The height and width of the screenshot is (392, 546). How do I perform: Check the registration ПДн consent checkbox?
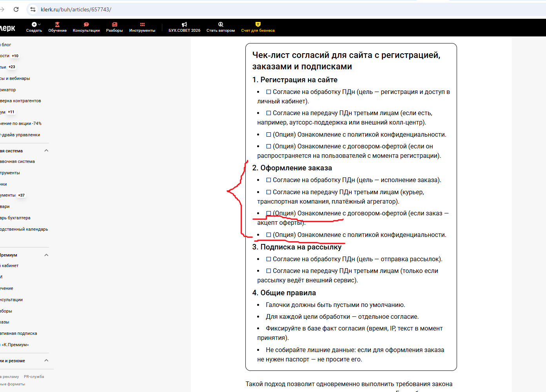268,92
